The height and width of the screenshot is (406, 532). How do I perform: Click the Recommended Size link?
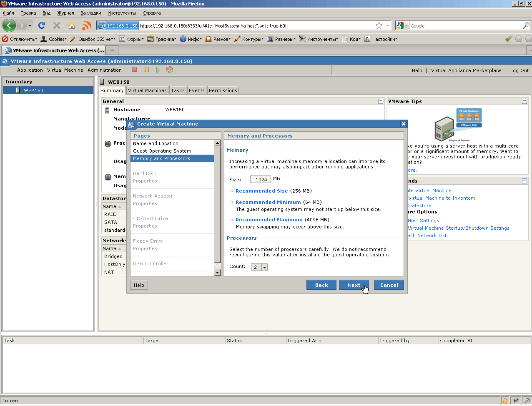[262, 191]
